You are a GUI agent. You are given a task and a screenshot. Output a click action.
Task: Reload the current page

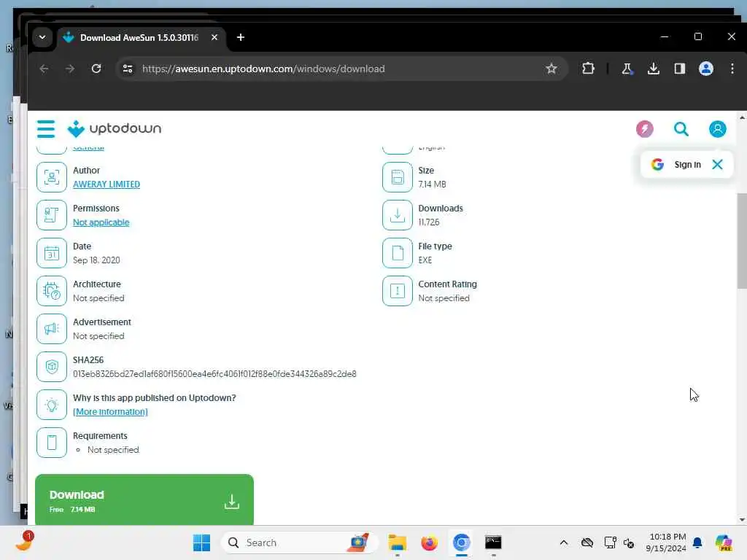tap(96, 69)
